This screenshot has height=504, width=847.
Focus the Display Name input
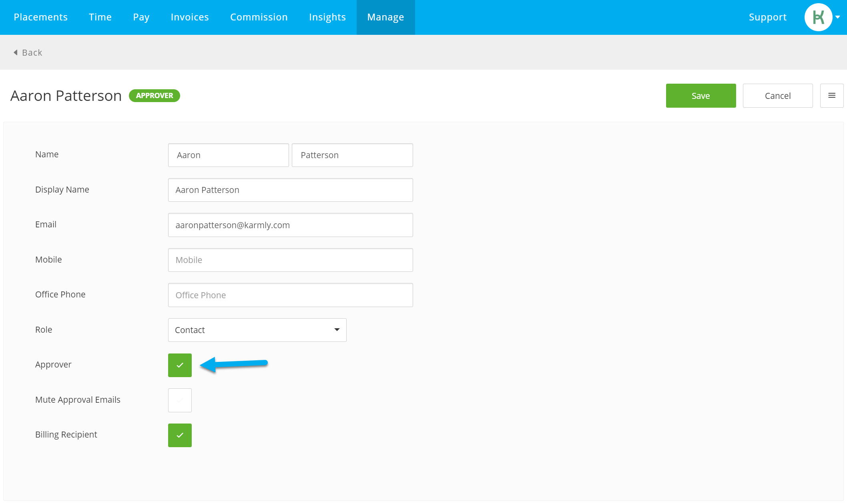tap(290, 190)
